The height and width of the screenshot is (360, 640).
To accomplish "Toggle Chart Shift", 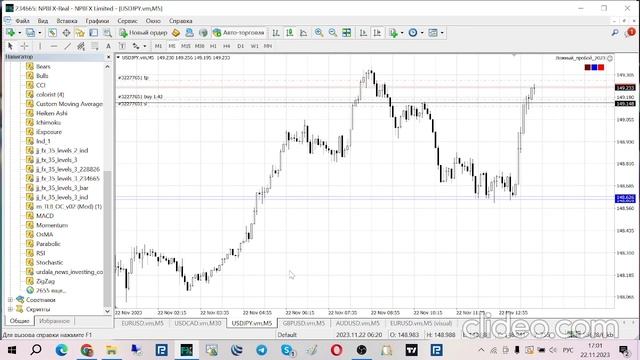I will pyautogui.click(x=377, y=33).
